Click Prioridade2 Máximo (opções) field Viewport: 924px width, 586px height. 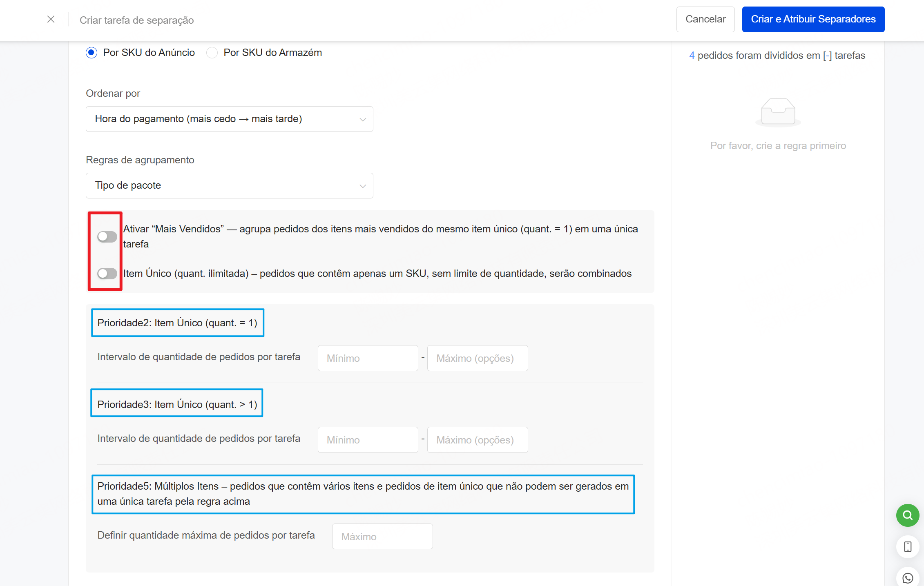[x=477, y=358]
